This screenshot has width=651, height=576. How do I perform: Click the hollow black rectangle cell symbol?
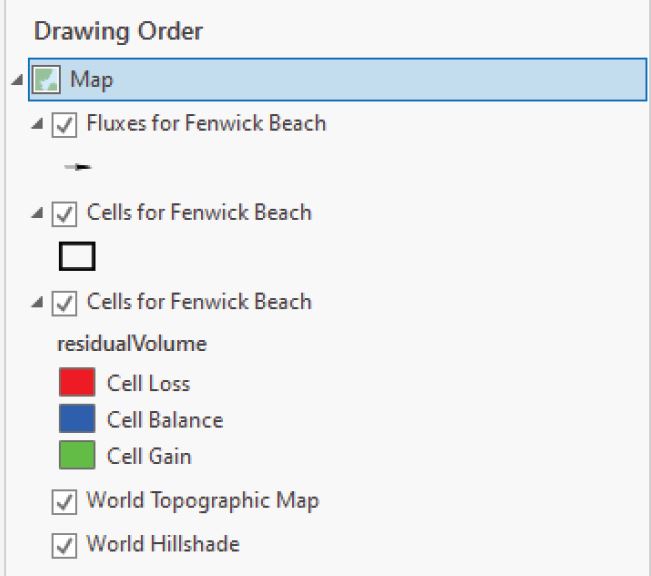(x=77, y=256)
